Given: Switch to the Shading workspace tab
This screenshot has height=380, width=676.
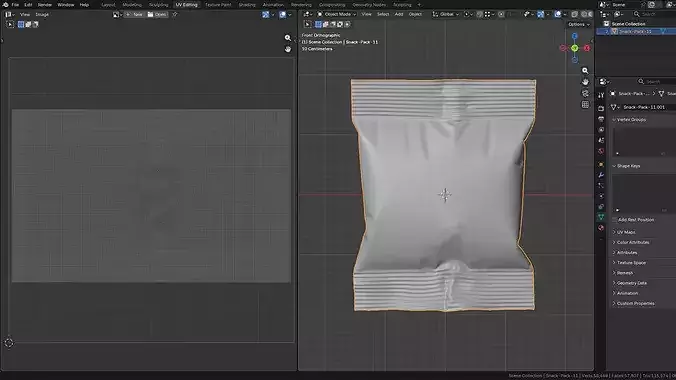Looking at the screenshot, I should [x=247, y=5].
